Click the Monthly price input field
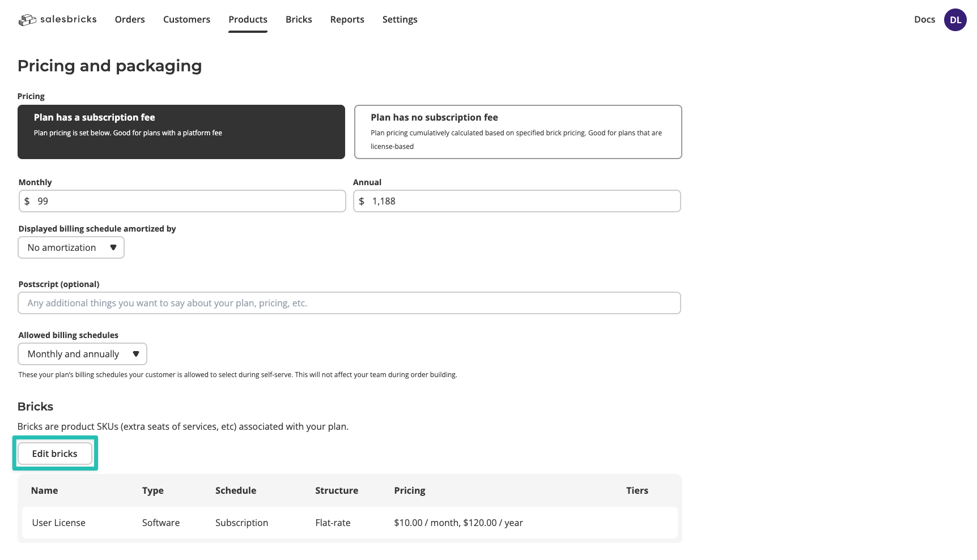 click(182, 201)
